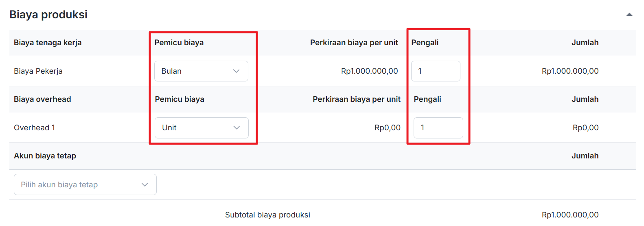This screenshot has width=644, height=226.
Task: Click Biaya Pekerja's estimated cost per unit value
Action: tap(369, 71)
